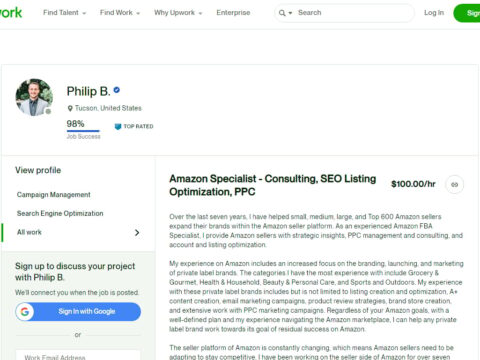
Task: Expand the All work chevron arrow
Action: [137, 233]
